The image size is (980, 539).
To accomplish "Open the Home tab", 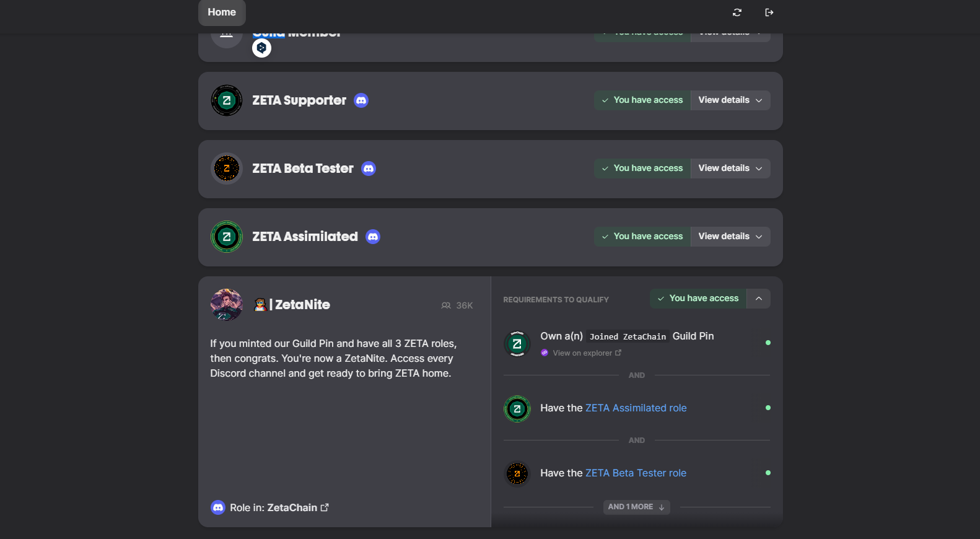I will pos(222,12).
